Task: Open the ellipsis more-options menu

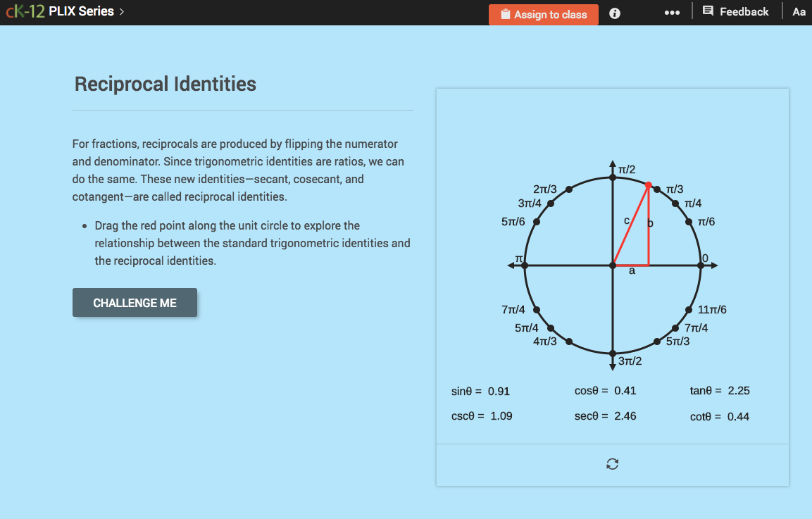Action: pos(672,12)
